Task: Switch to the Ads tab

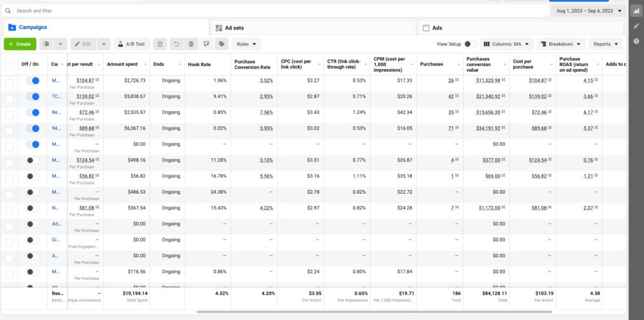Action: tap(436, 28)
